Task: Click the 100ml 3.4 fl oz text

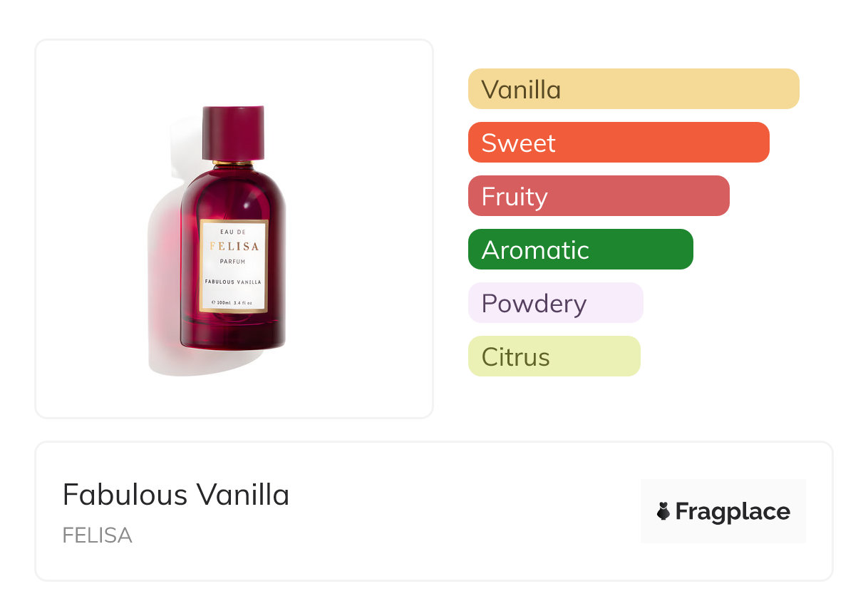Action: click(x=234, y=303)
